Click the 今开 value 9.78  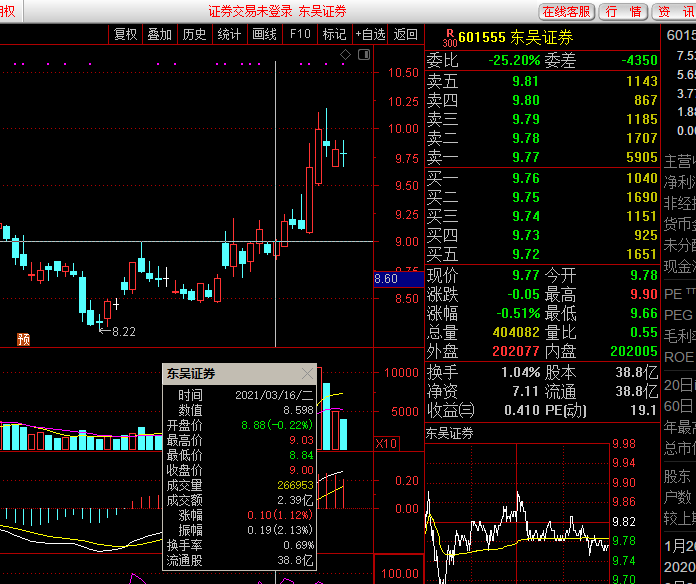[x=644, y=276]
